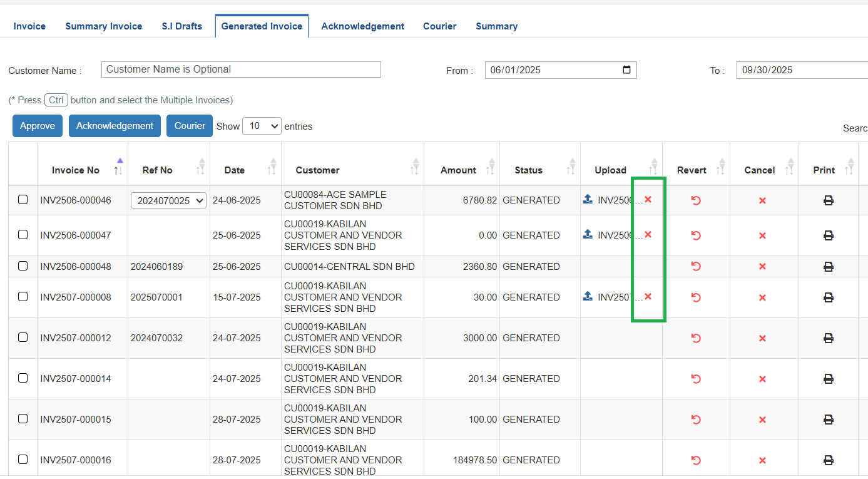
Task: Click the revert icon for INV2506-000046
Action: (696, 200)
